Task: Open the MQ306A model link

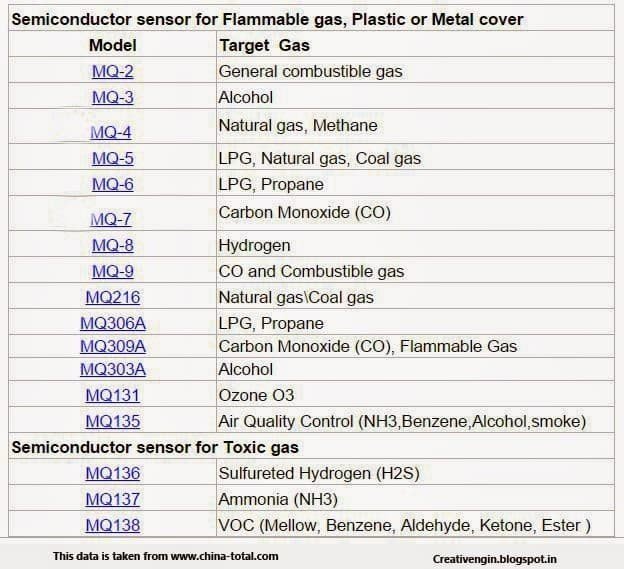Action: point(112,323)
